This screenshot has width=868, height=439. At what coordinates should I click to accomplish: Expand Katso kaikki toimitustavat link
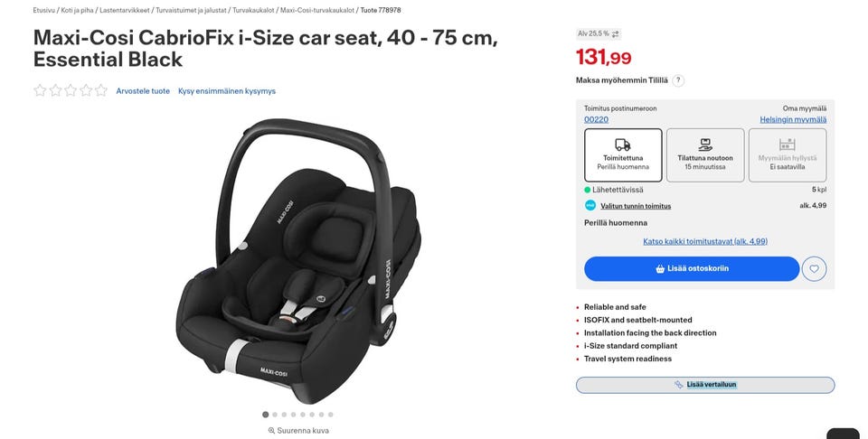[705, 241]
